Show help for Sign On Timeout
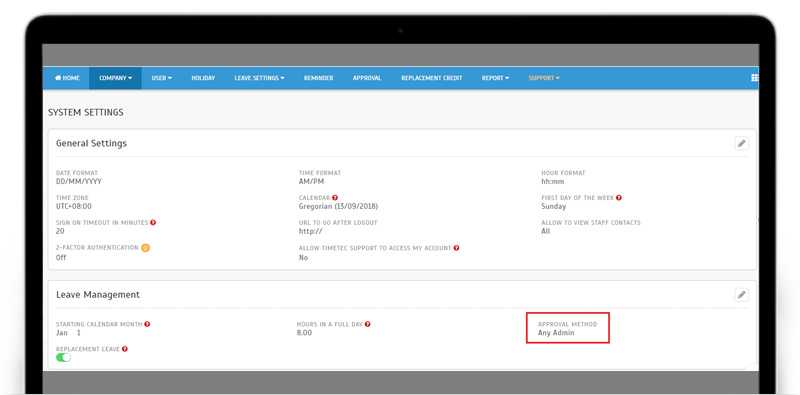The height and width of the screenshot is (395, 800). [153, 223]
